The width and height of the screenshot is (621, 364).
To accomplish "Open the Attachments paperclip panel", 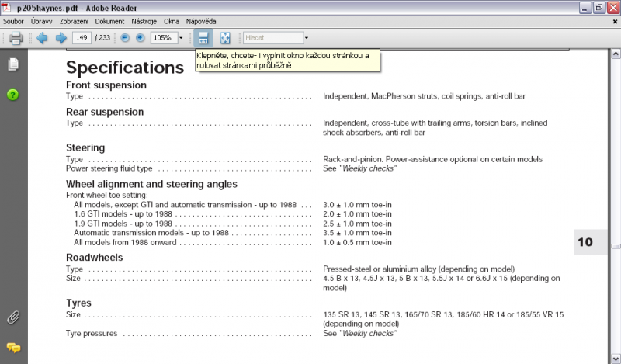I will 13,317.
